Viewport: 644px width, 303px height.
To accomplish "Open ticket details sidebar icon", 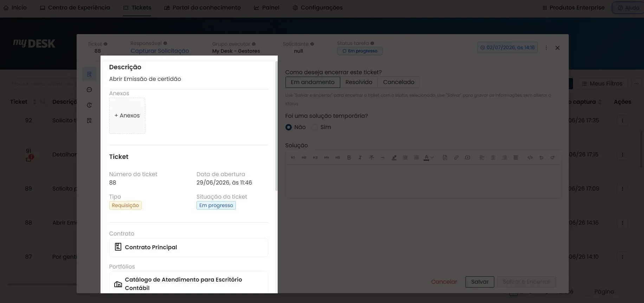I will [89, 74].
